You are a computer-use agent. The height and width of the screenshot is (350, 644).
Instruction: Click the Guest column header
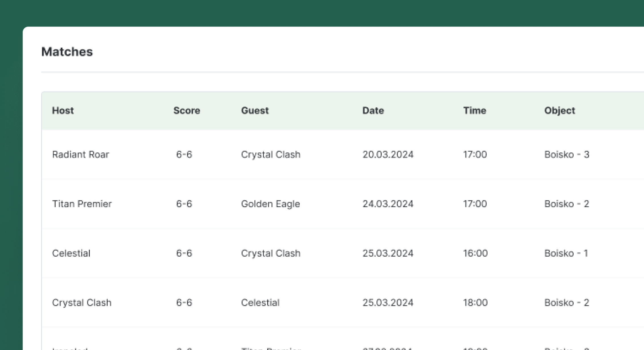tap(255, 110)
